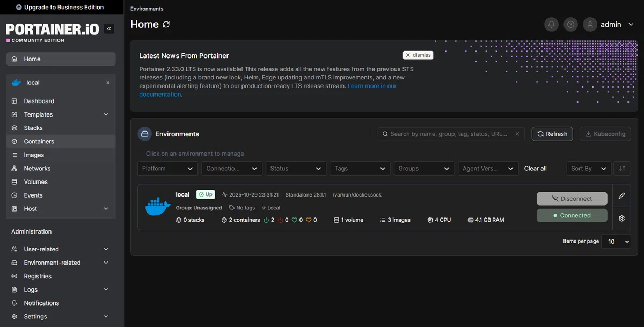Image resolution: width=644 pixels, height=327 pixels.
Task: Click the large Docker logo of local environment
Action: (158, 207)
